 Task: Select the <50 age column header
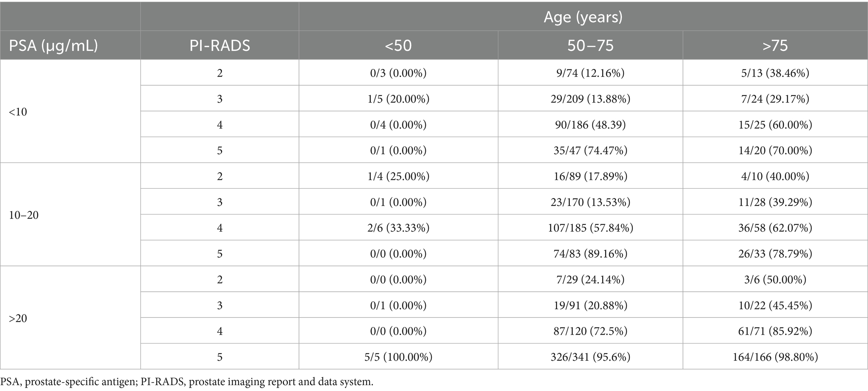pos(398,45)
